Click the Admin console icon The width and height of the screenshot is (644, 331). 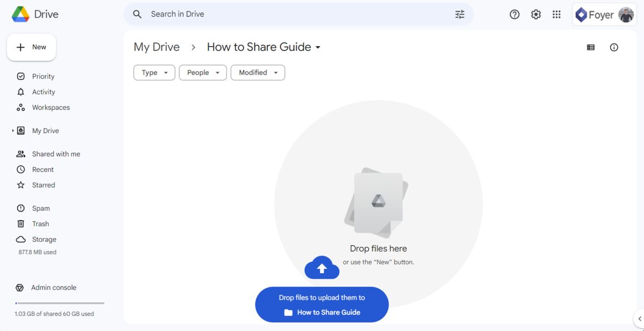point(20,288)
